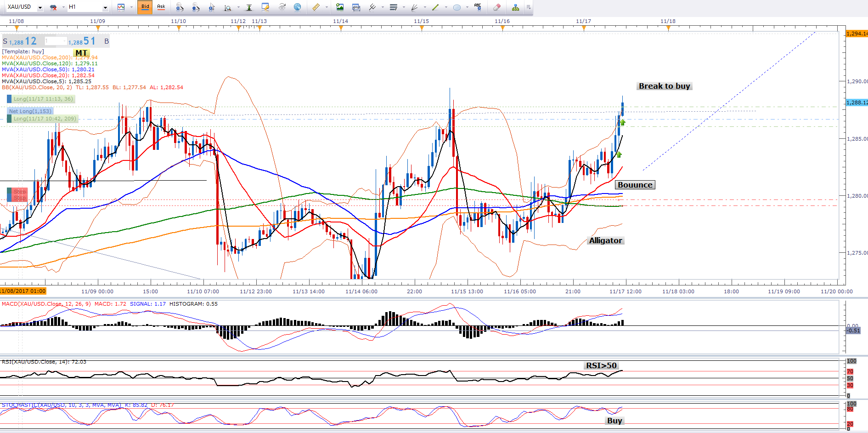The image size is (868, 433).
Task: Toggle the Ask price display button
Action: [x=161, y=7]
